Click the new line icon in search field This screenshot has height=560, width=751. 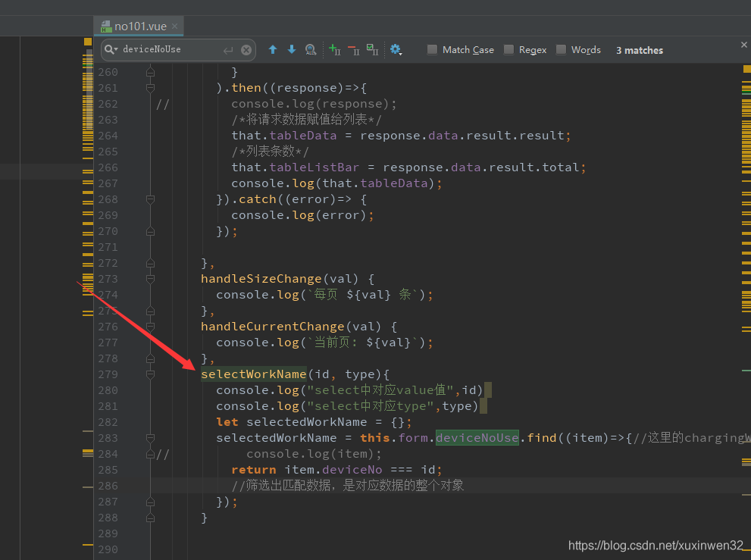[x=228, y=50]
